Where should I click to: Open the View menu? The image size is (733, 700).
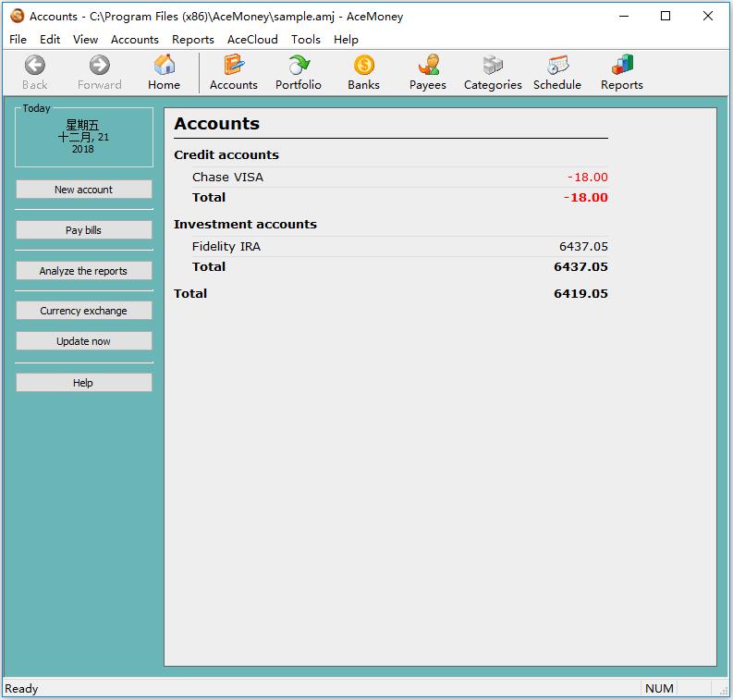point(85,40)
